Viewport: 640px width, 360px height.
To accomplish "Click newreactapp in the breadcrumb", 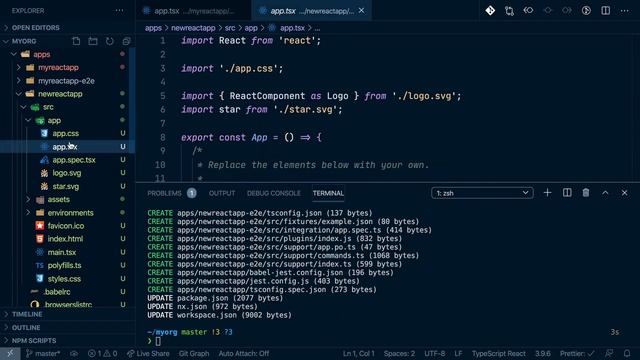I will coord(193,28).
